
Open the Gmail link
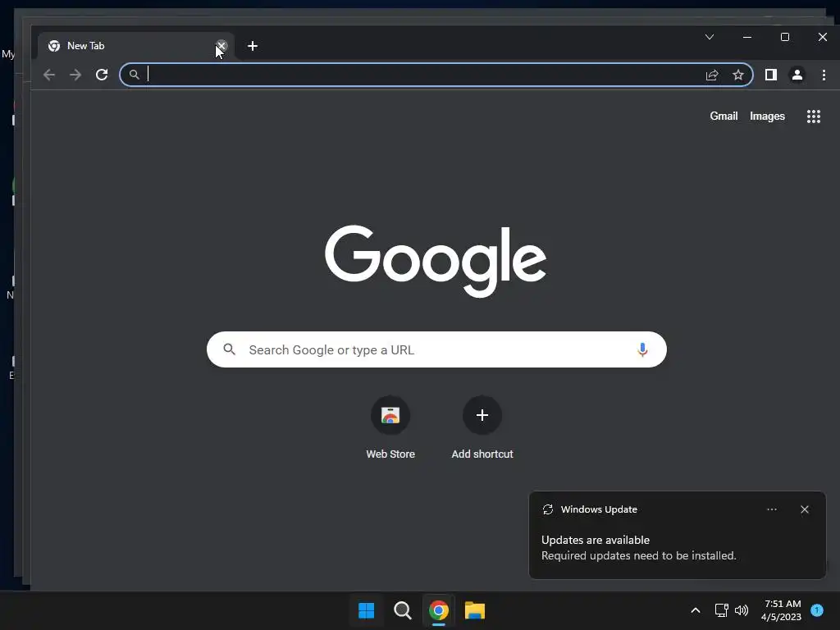pyautogui.click(x=724, y=116)
